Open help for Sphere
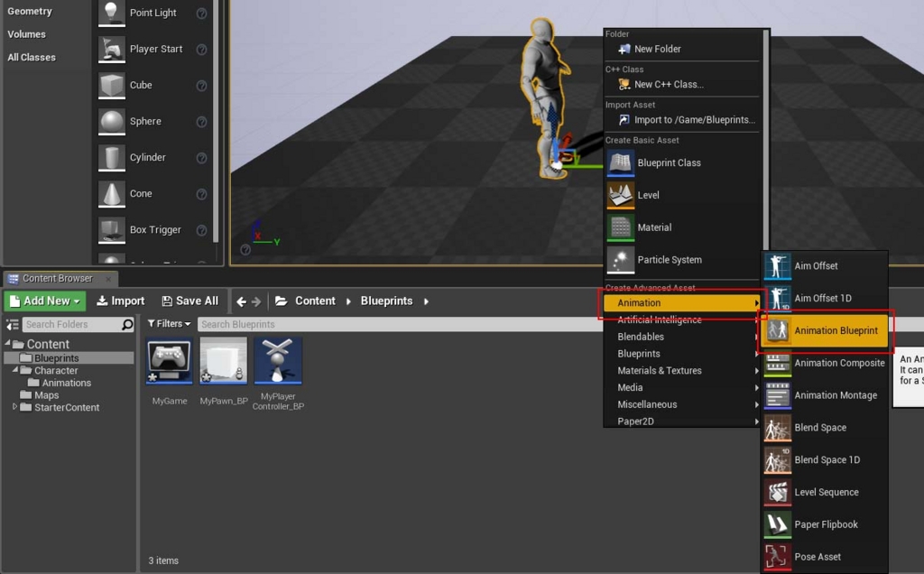 (201, 122)
